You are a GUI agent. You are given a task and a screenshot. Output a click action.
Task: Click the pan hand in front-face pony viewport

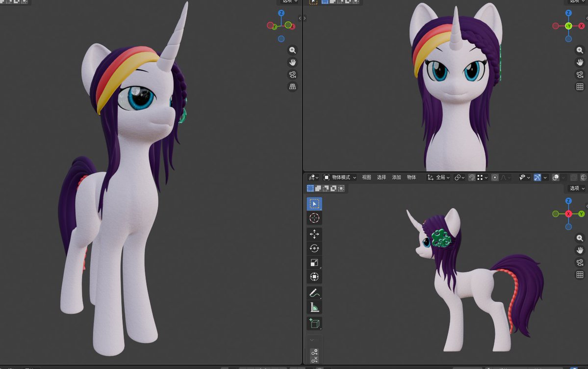coord(580,62)
